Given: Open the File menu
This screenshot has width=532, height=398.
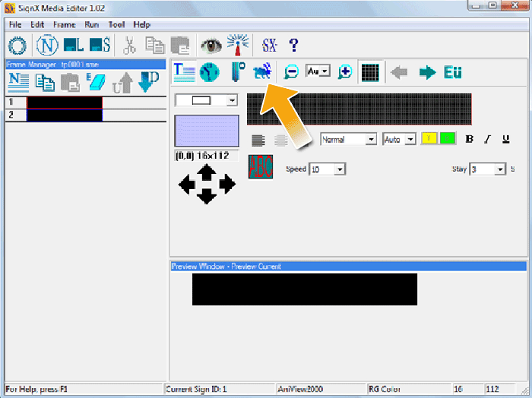Looking at the screenshot, I should (15, 25).
